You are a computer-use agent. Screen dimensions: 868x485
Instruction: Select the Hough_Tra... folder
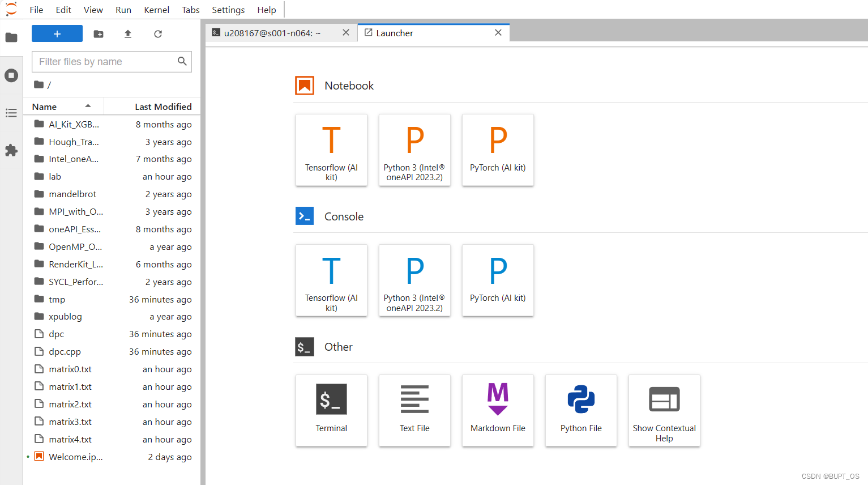click(x=112, y=142)
